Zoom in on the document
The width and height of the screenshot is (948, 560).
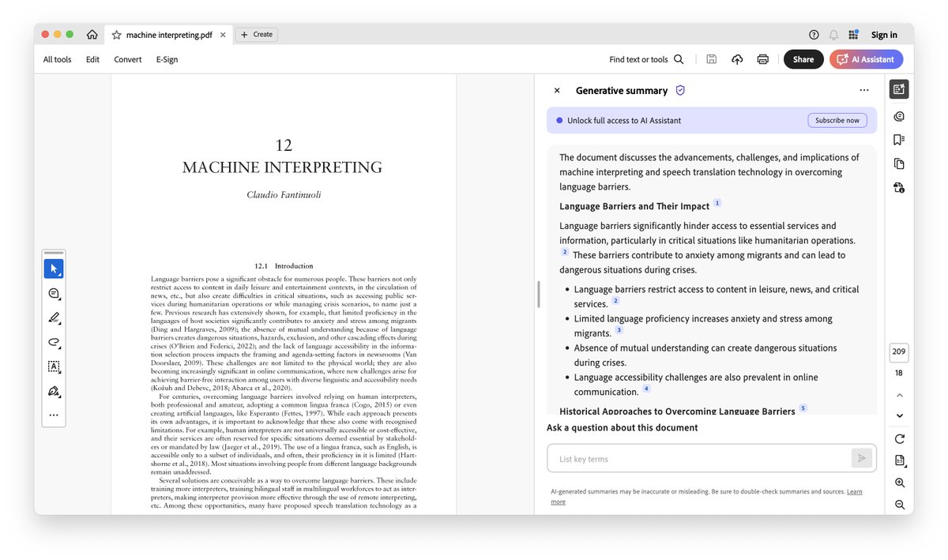click(x=899, y=483)
